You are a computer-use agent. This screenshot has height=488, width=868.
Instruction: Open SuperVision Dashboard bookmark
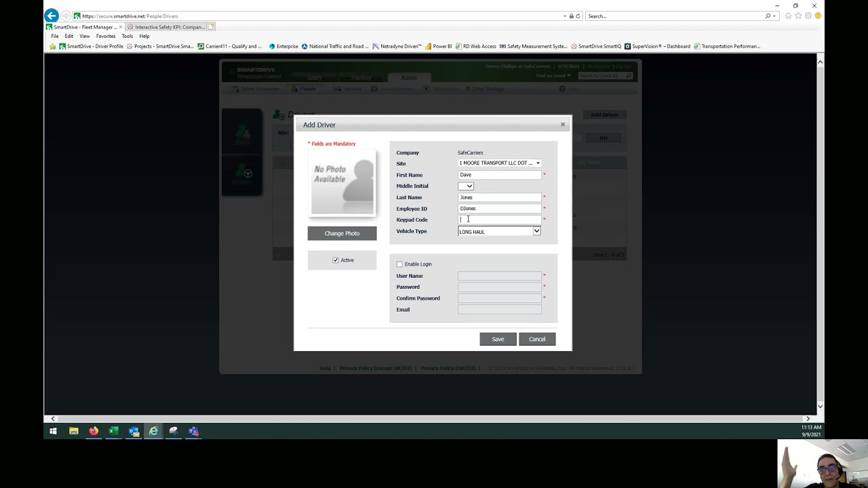657,46
